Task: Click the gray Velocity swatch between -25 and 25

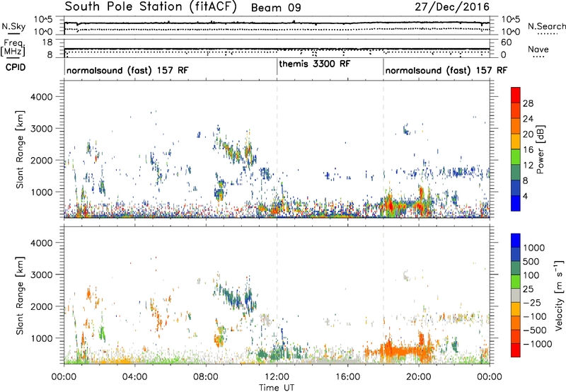Action: coord(516,295)
